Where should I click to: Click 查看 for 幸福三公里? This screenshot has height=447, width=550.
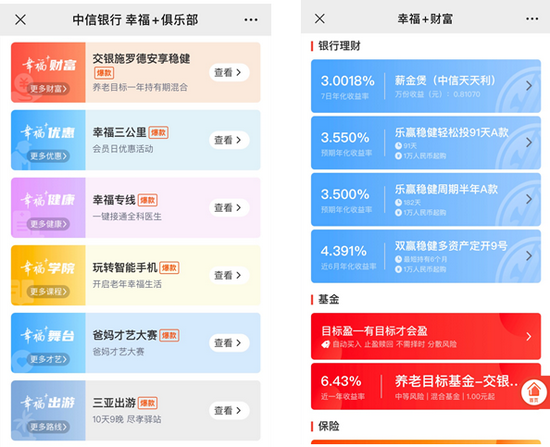(229, 140)
